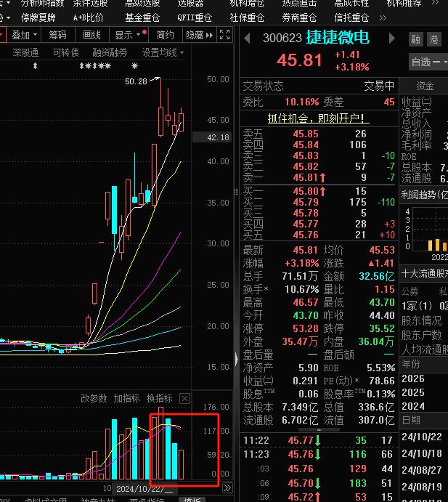Click the fullscreen expand chart icon
The height and width of the screenshot is (502, 448).
click(224, 35)
